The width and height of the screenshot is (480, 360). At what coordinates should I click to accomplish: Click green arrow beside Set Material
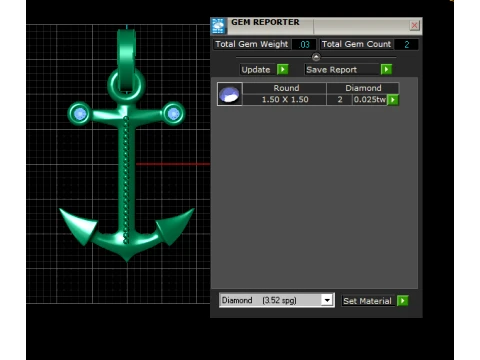403,301
